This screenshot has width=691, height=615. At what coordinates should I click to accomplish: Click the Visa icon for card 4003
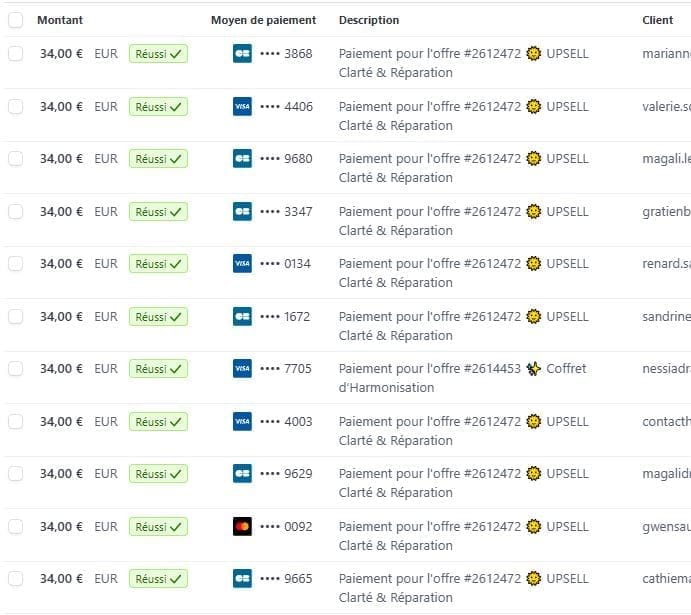tap(241, 422)
